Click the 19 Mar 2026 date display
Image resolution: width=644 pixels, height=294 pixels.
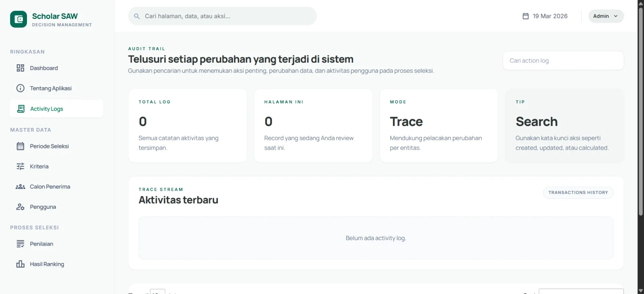(545, 16)
